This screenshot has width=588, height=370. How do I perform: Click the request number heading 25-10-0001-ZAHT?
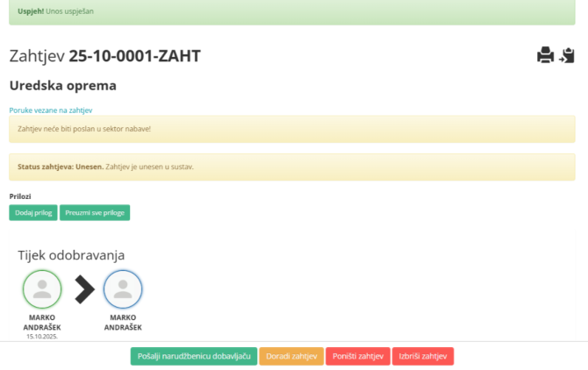135,56
